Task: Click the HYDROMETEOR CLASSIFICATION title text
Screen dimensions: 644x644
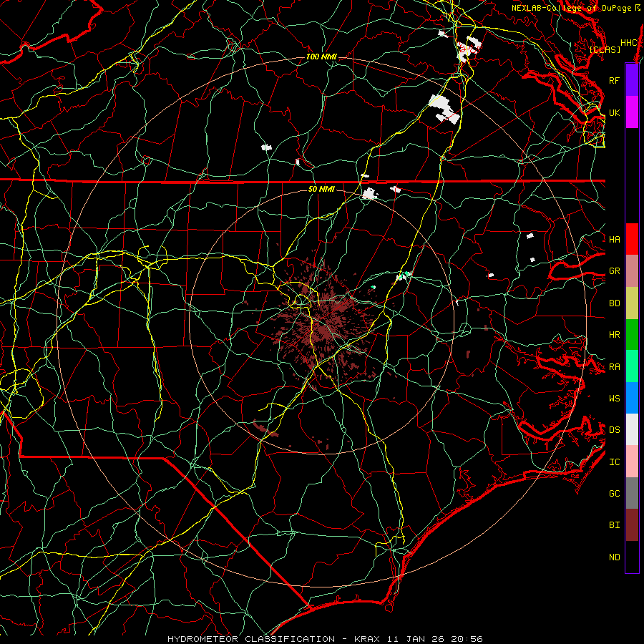Action: [251, 639]
